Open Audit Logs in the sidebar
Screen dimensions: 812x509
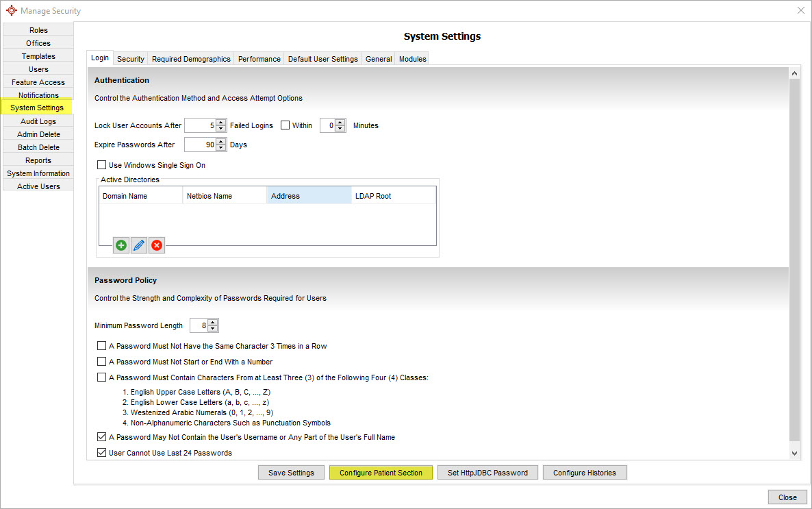[x=38, y=121]
